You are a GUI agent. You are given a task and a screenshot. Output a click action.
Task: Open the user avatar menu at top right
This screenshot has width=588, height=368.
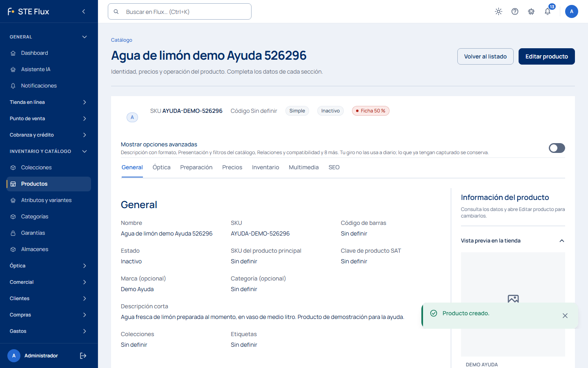[x=572, y=11]
